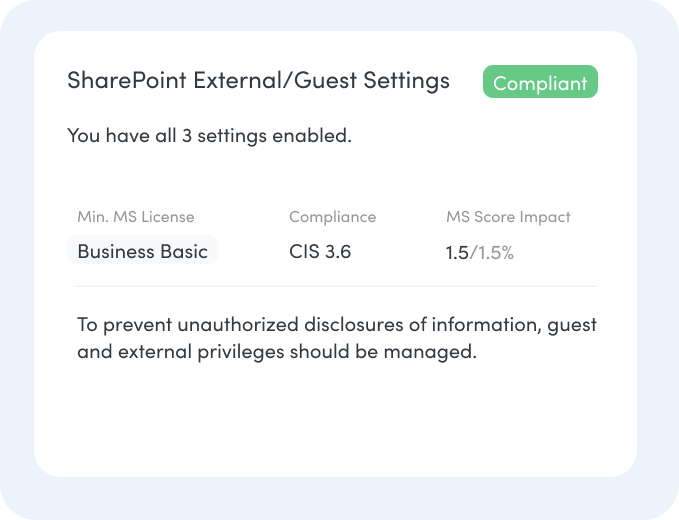This screenshot has height=520, width=679.
Task: Click the horizontal divider line in the card
Action: tap(335, 287)
